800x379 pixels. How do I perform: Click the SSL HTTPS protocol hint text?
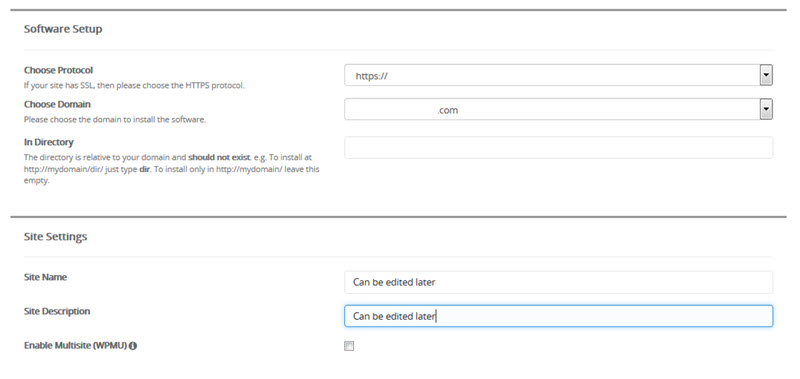[x=134, y=86]
